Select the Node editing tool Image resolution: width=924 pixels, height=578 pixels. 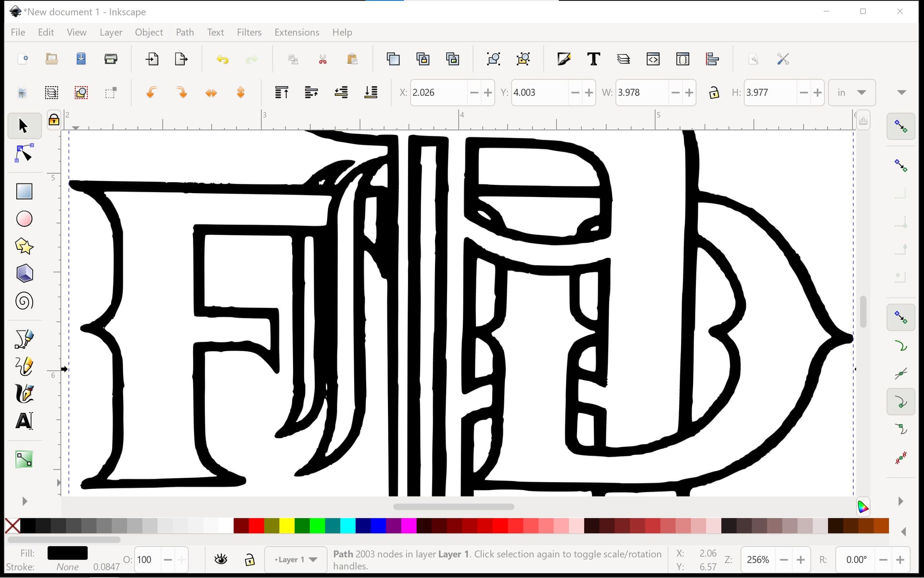click(x=24, y=153)
